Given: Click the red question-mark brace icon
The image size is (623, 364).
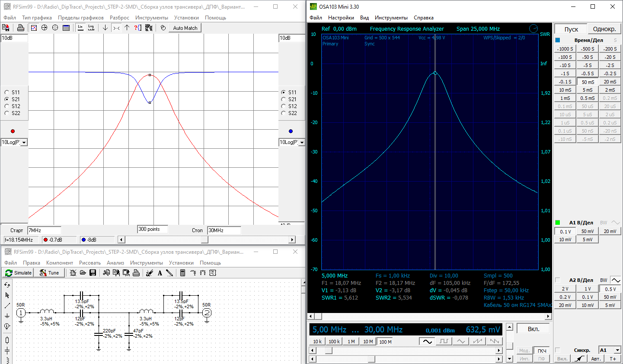Looking at the screenshot, I should 138,28.
